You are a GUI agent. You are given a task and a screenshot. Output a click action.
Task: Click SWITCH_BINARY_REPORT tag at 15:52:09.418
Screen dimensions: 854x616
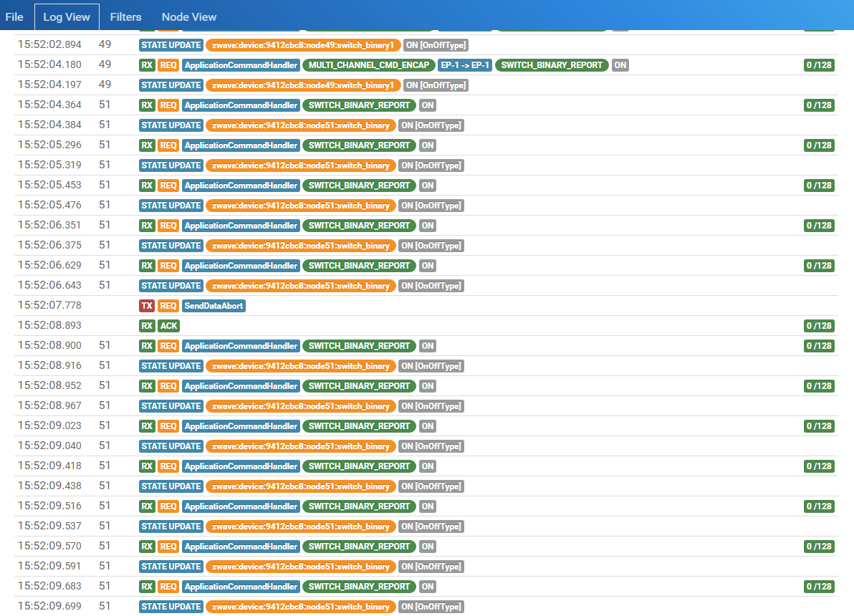360,466
